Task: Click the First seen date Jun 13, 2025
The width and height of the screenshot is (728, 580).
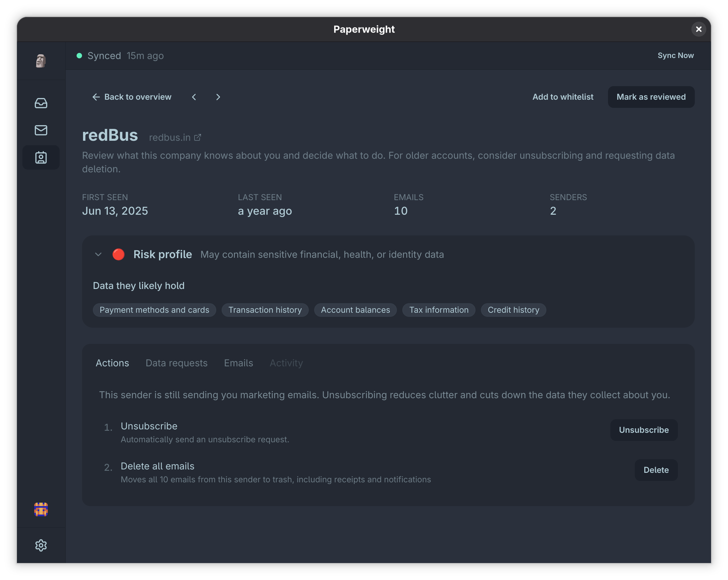Action: (x=115, y=211)
